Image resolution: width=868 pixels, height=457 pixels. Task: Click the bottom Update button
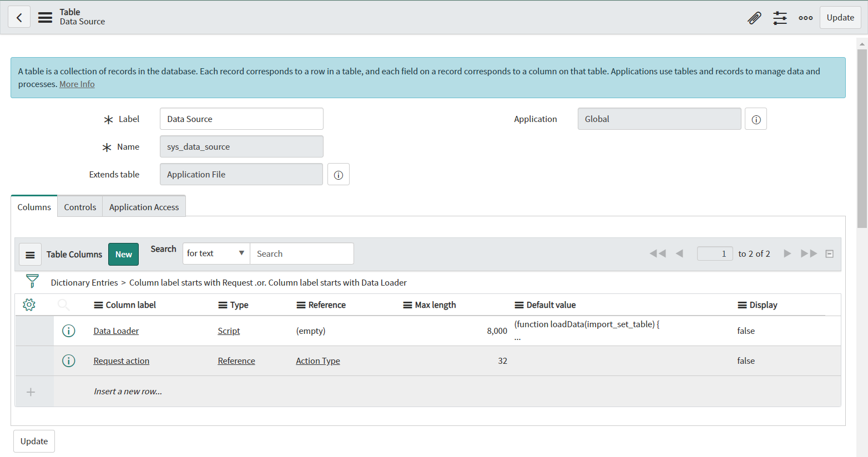click(34, 441)
